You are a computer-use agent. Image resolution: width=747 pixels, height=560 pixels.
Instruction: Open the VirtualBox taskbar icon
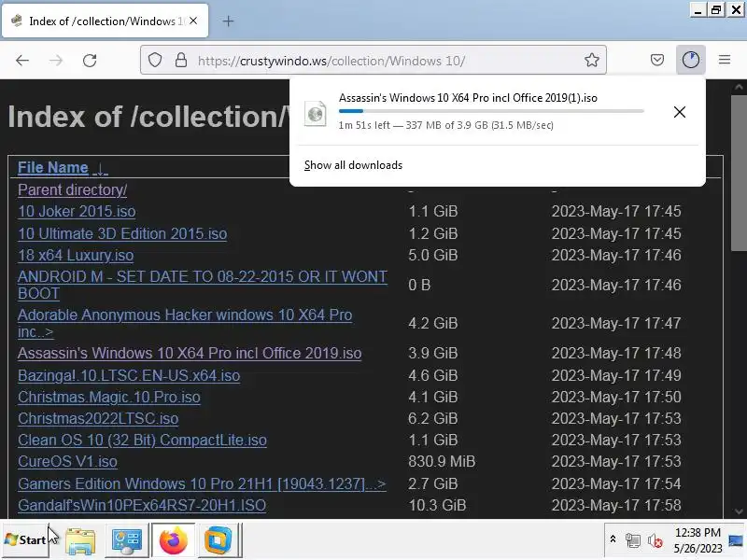[x=218, y=541]
